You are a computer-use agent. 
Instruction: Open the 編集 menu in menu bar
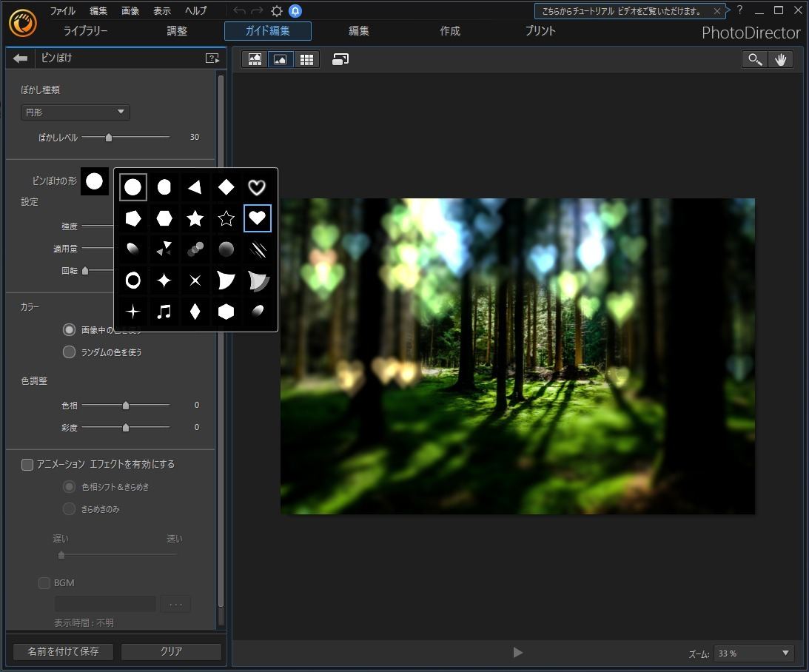(x=98, y=11)
